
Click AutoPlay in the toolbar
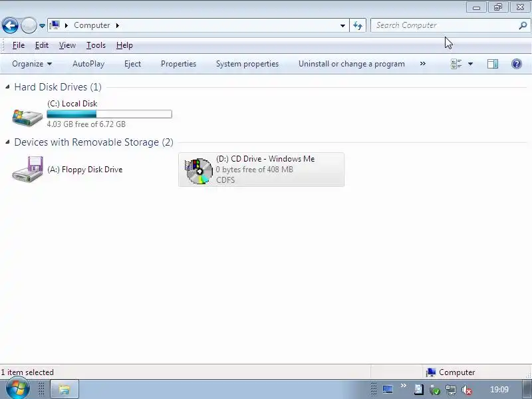(x=88, y=64)
